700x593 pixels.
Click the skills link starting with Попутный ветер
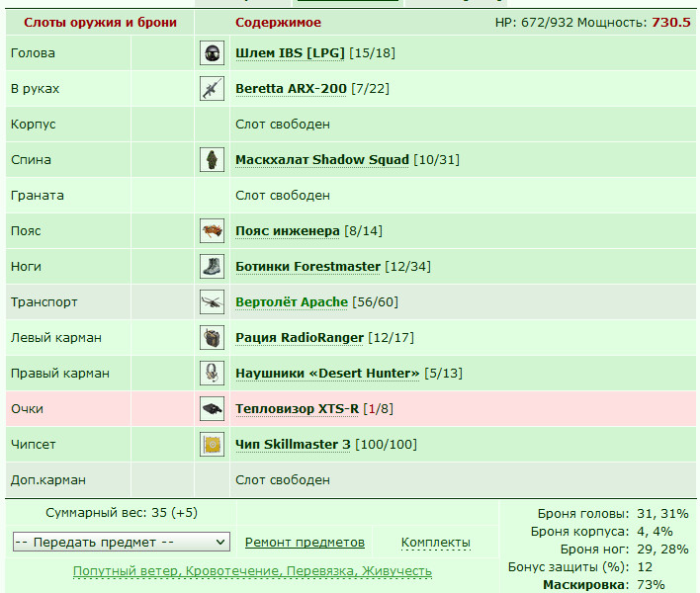click(x=252, y=571)
